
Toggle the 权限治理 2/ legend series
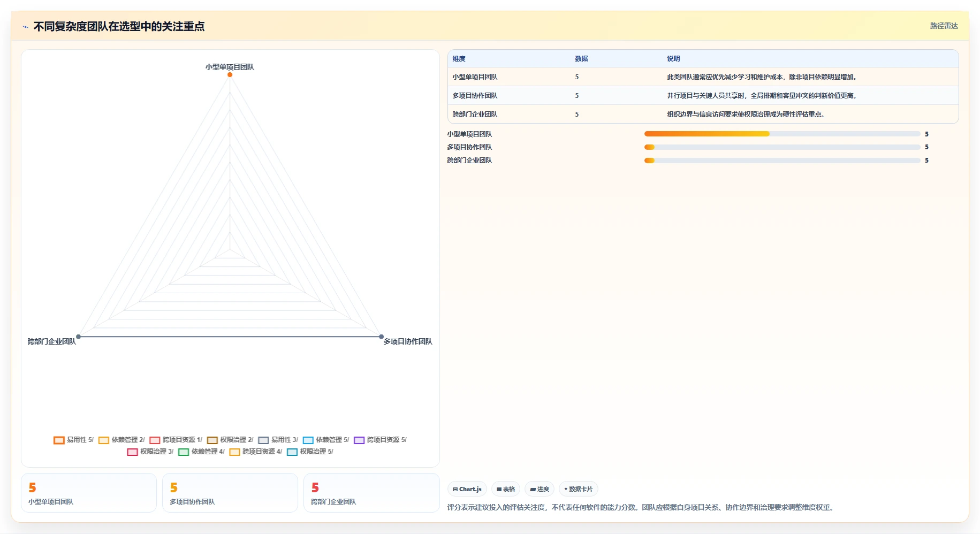pyautogui.click(x=230, y=440)
